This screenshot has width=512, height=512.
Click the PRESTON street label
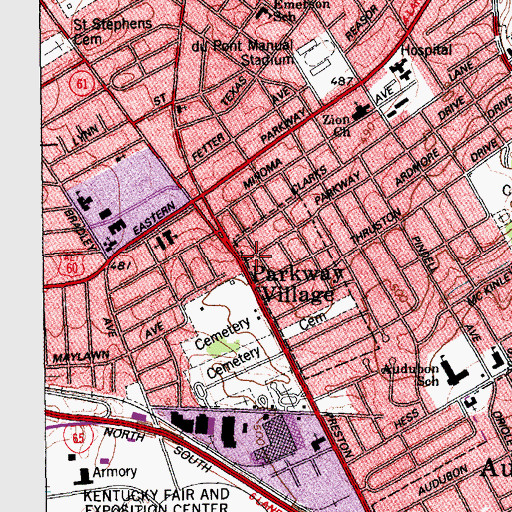coord(339,435)
